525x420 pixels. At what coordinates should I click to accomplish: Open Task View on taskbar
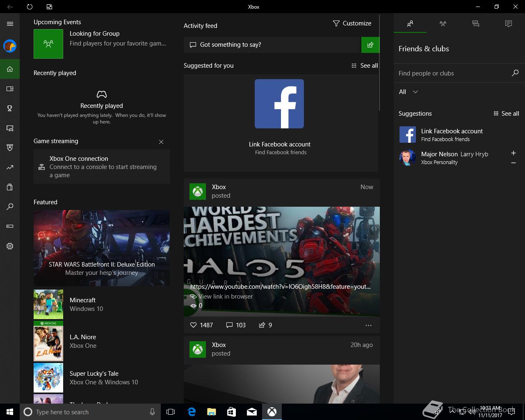(x=171, y=412)
